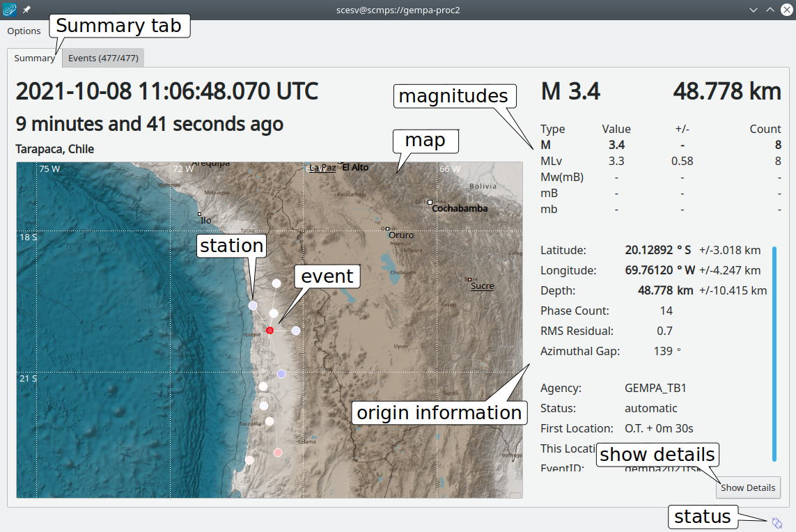Minimize the scesv window

coord(754,10)
